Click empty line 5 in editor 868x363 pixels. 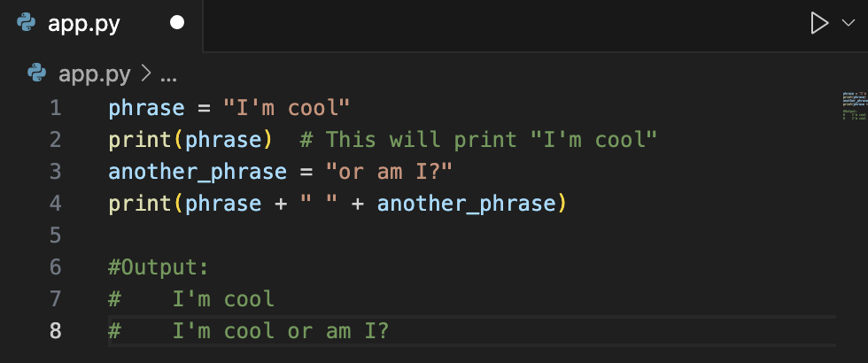pyautogui.click(x=470, y=236)
